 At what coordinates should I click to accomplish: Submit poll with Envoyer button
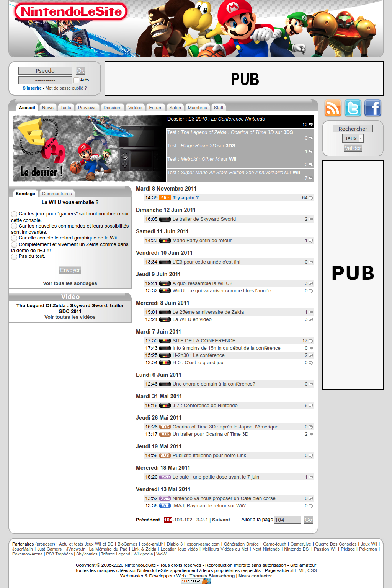tap(70, 270)
